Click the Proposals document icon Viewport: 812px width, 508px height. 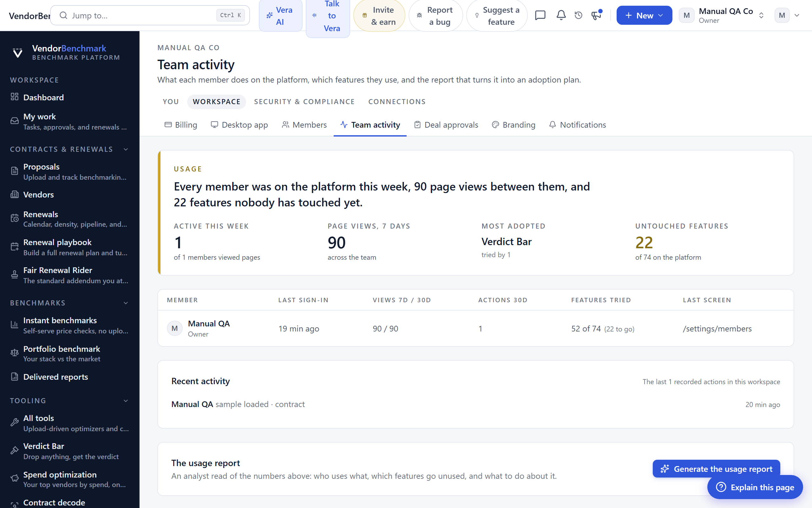[14, 171]
